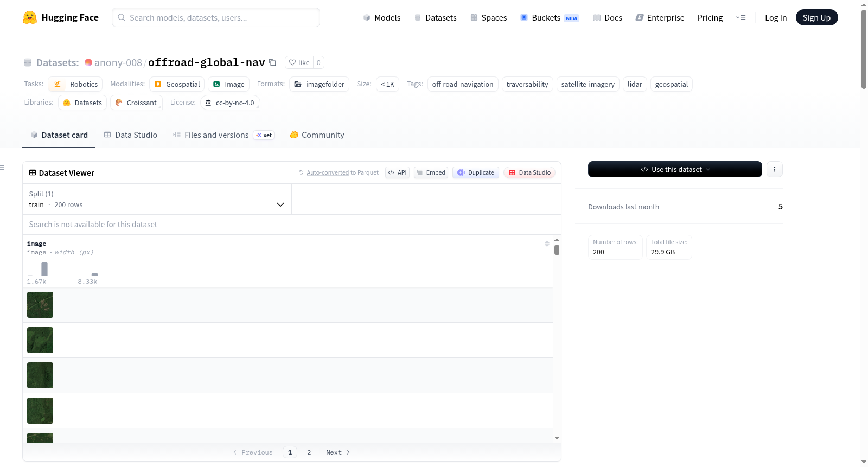Expand the Use this dataset dropdown
This screenshot has height=467, width=868.
click(675, 169)
